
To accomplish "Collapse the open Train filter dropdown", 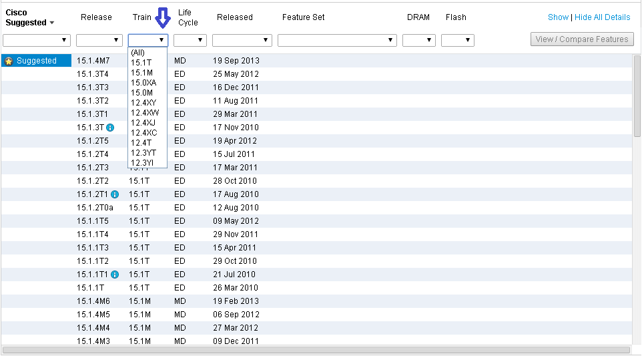I will [x=148, y=40].
